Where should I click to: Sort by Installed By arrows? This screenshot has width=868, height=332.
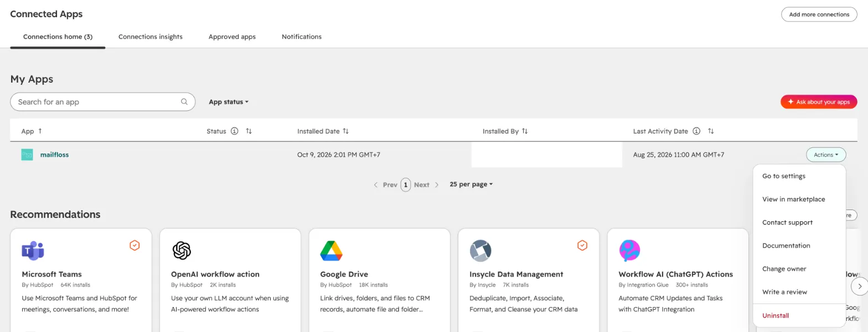click(525, 131)
